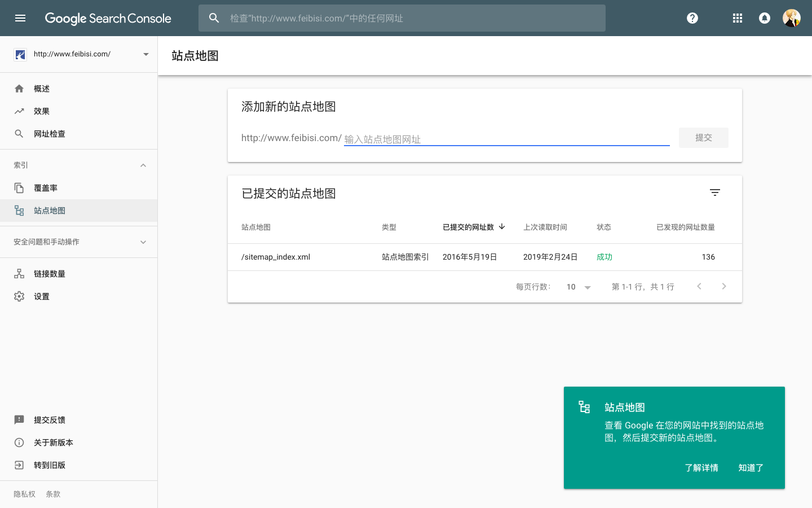Open the rows-per-page dropdown showing 10

click(579, 287)
